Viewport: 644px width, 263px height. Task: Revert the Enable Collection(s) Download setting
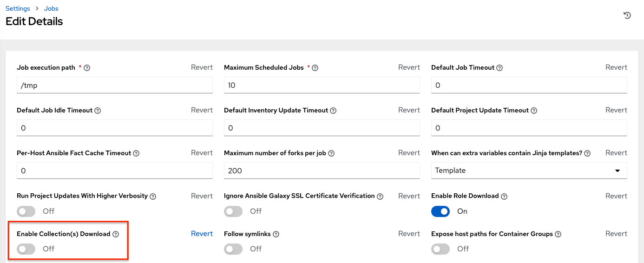[x=202, y=234]
